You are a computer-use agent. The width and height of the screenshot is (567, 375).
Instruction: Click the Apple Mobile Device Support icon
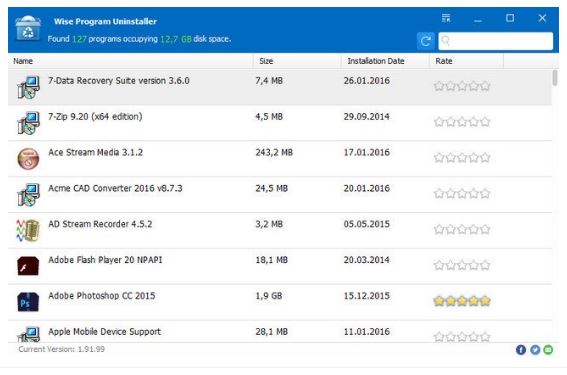pos(28,334)
